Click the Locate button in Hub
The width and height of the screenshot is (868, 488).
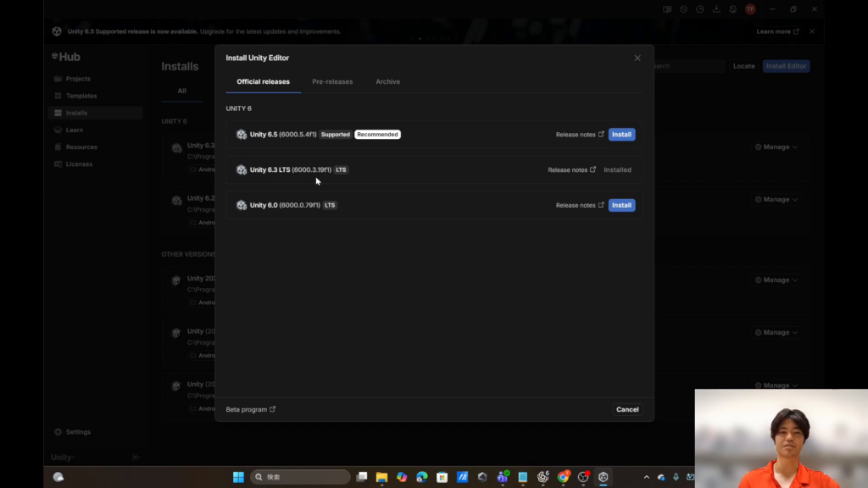(744, 66)
